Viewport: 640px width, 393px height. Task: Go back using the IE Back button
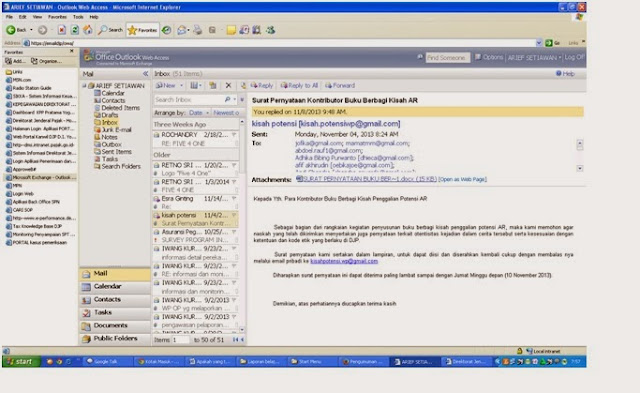tap(16, 30)
